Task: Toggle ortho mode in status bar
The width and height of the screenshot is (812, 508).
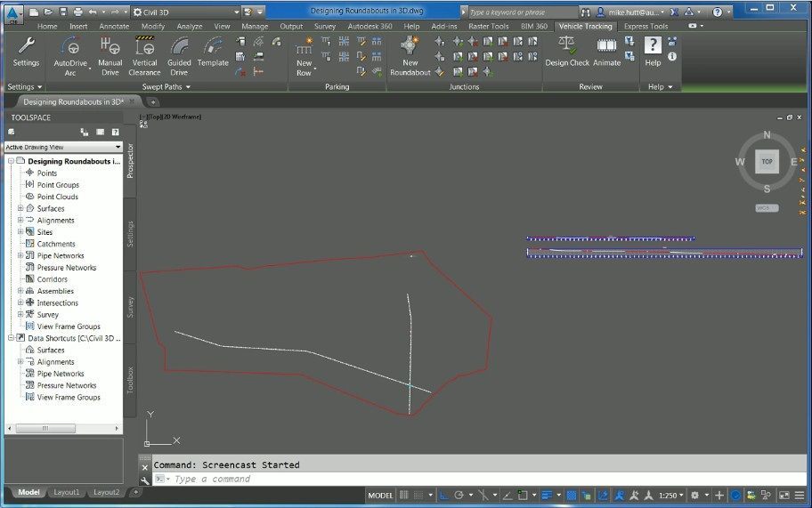Action: point(443,495)
